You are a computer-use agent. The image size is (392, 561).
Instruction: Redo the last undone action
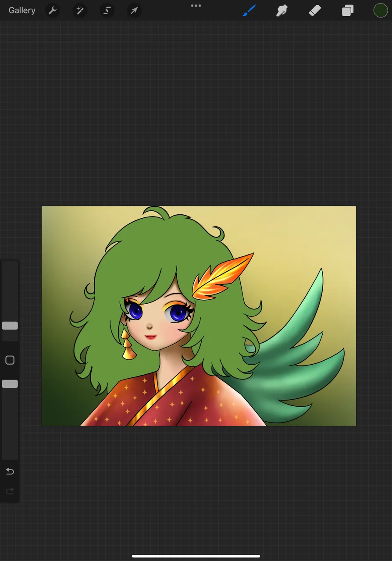click(10, 491)
